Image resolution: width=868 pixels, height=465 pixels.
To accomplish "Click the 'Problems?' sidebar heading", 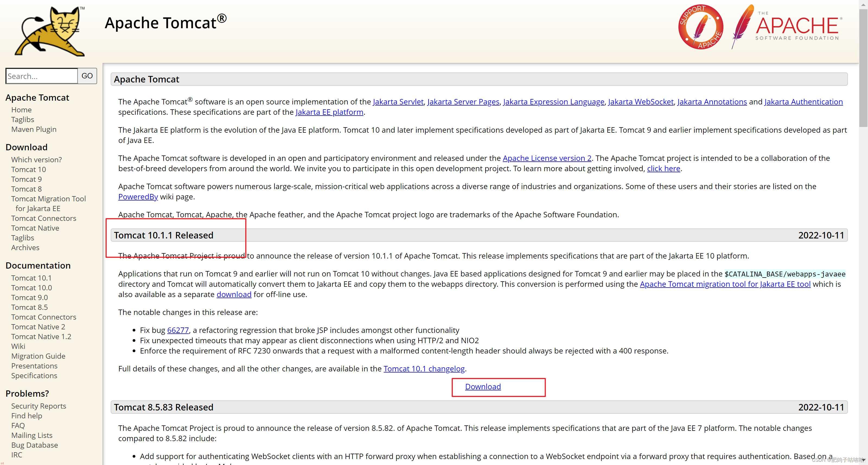I will tap(27, 394).
